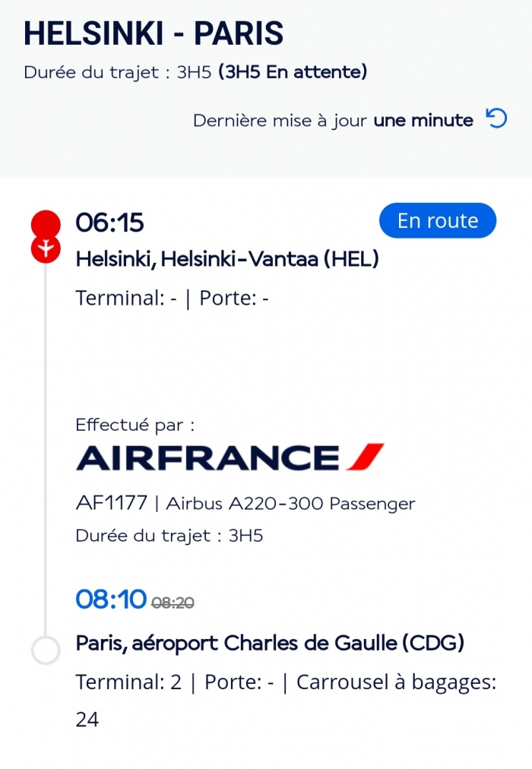Tap Terminal 2 arrival details line
The width and height of the screenshot is (532, 769).
coord(286,682)
